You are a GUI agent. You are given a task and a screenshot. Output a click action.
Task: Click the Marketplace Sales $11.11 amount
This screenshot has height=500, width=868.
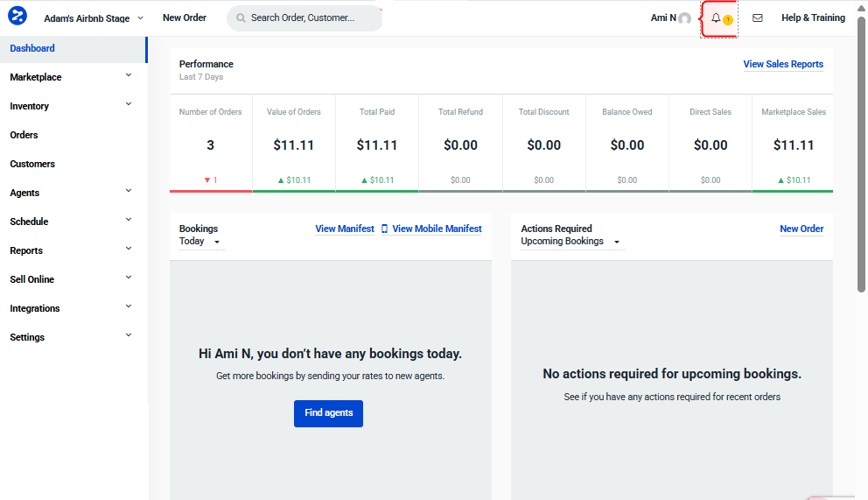coord(794,145)
